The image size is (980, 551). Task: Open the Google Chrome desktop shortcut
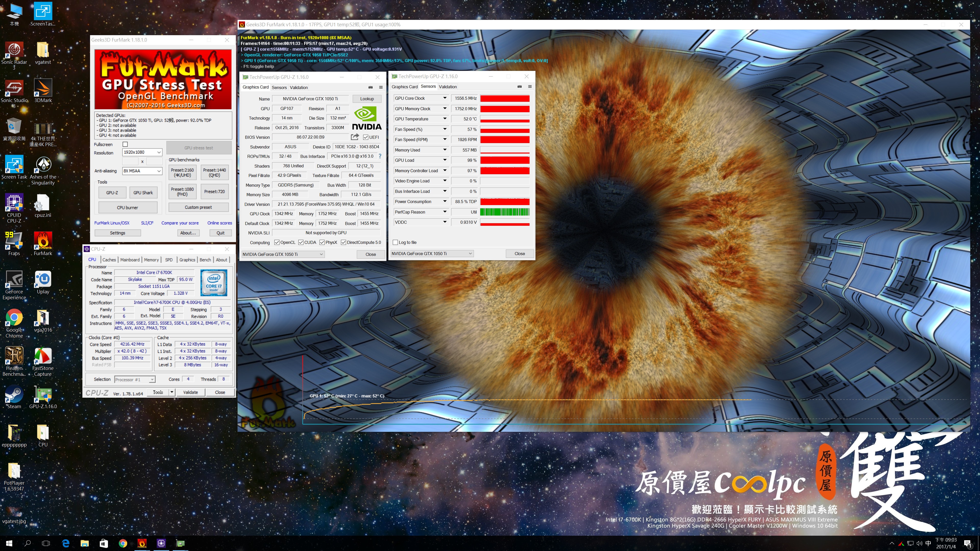[14, 324]
